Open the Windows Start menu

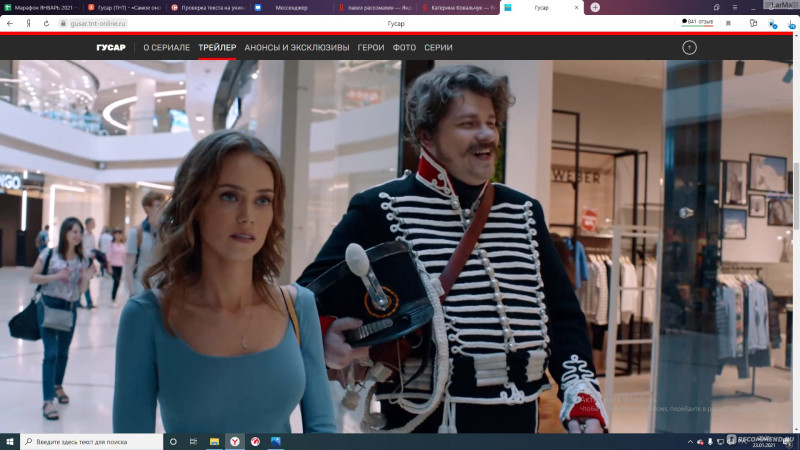[x=8, y=441]
